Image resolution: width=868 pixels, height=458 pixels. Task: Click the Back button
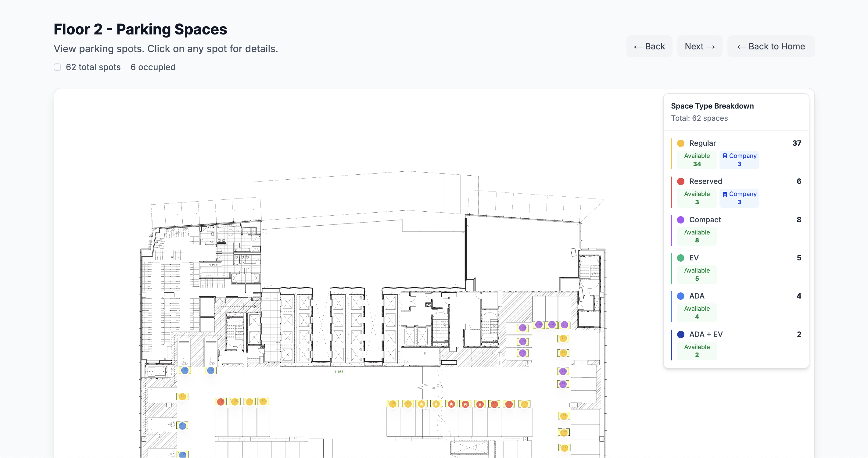[x=649, y=46]
